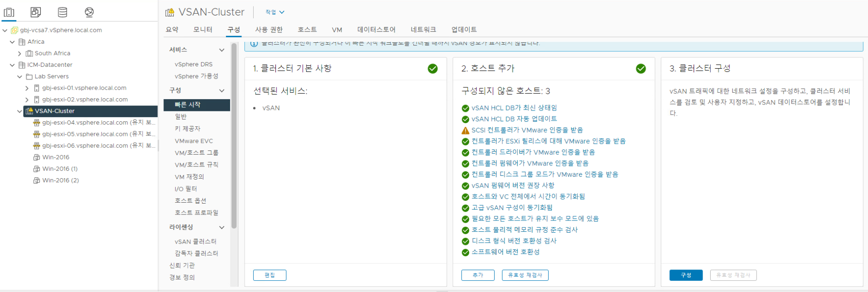Click the Win-2016 (1) VM icon

(37, 169)
